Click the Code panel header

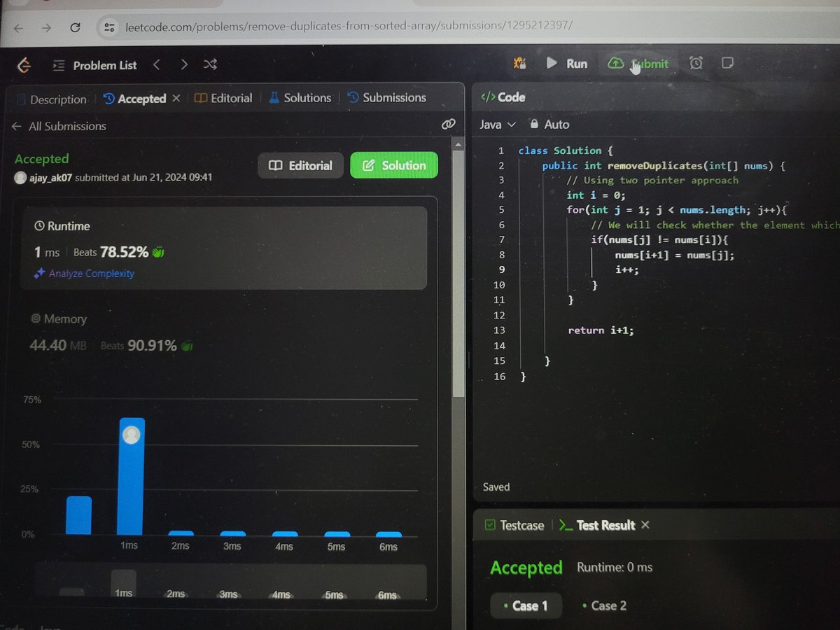coord(503,97)
